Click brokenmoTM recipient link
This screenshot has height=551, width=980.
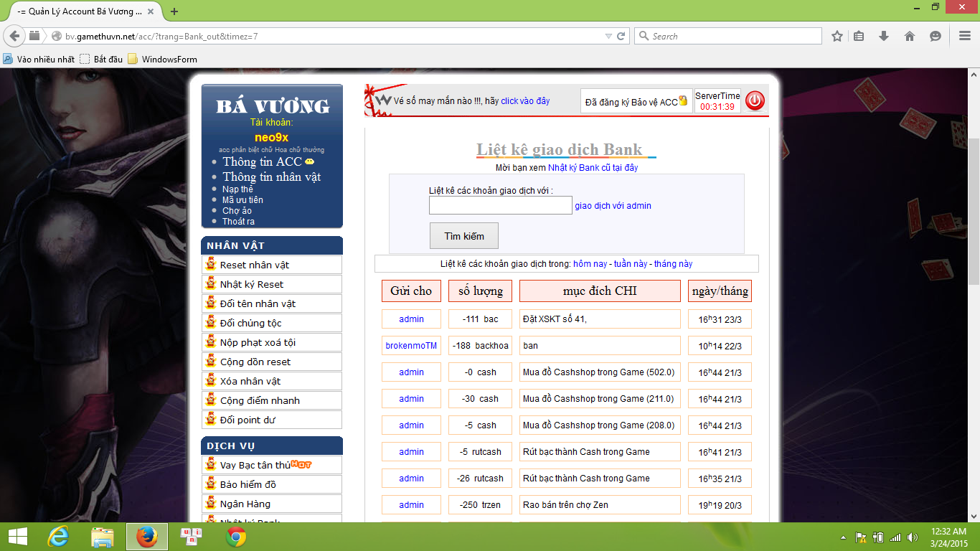(411, 346)
